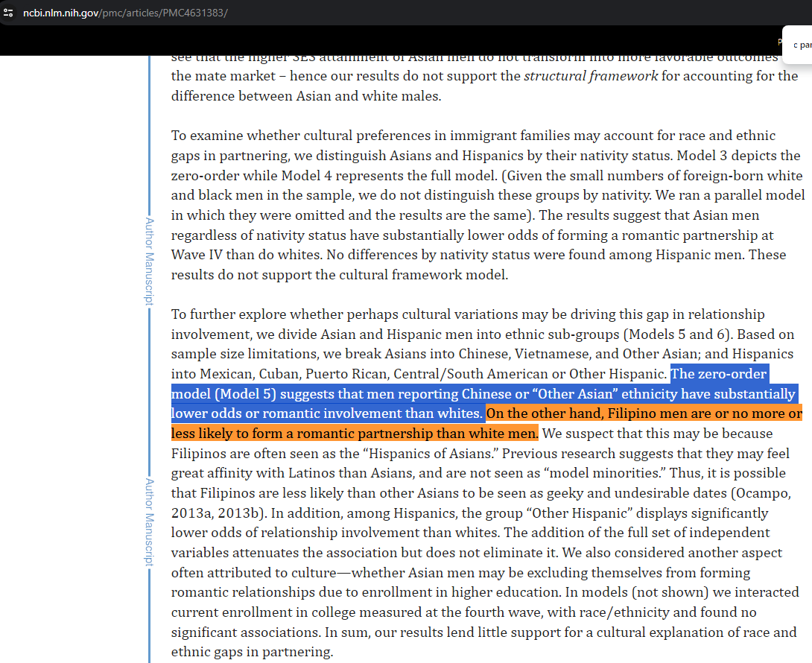
Task: Click paragraph opening "To examine whether cultural preferences"
Action: [x=310, y=136]
